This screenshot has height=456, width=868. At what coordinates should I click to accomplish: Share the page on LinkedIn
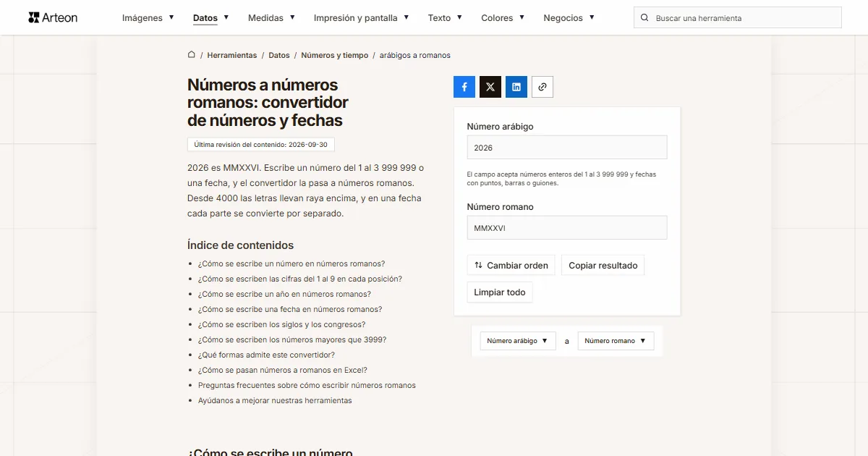point(516,87)
